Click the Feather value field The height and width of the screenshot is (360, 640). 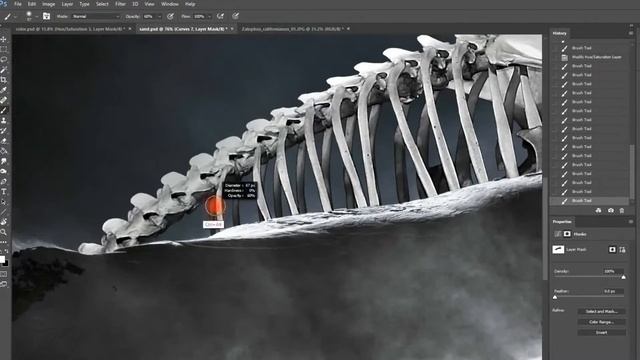point(613,291)
